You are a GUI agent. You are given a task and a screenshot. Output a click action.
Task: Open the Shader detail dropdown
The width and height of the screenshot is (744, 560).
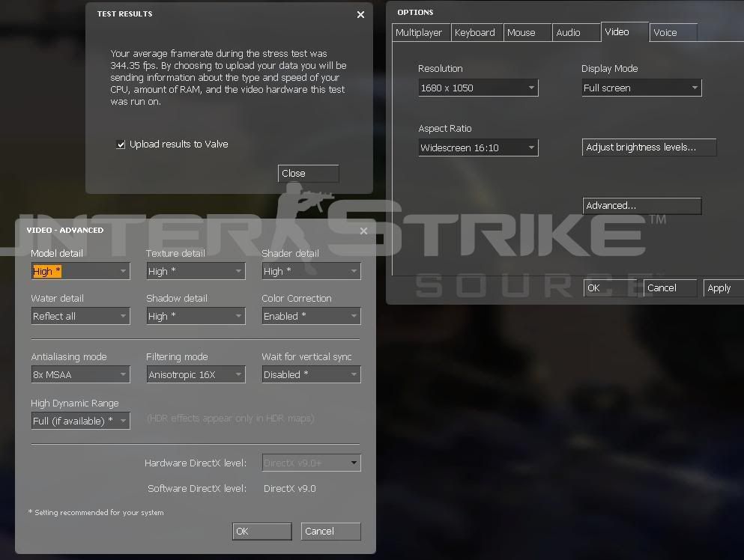point(311,271)
